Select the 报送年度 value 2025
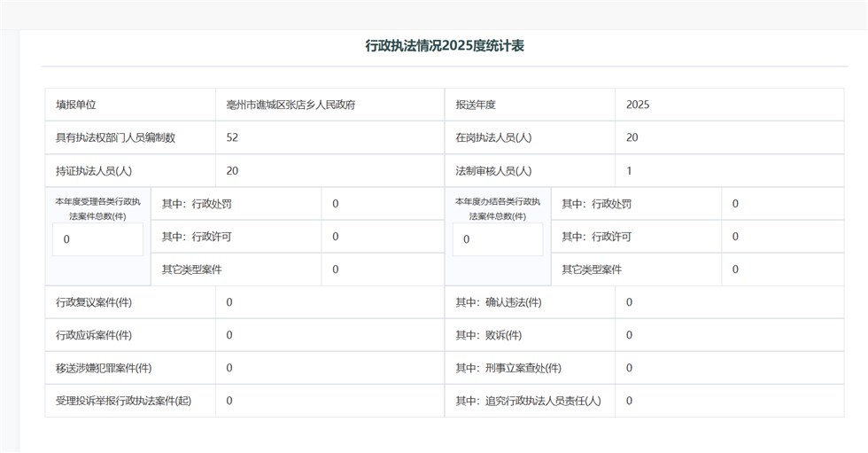The width and height of the screenshot is (868, 453). tap(638, 105)
